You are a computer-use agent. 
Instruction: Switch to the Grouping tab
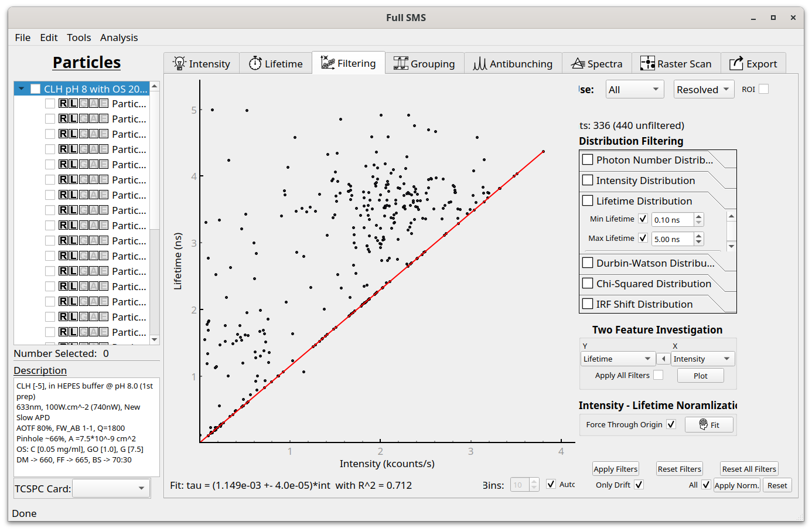pyautogui.click(x=424, y=63)
